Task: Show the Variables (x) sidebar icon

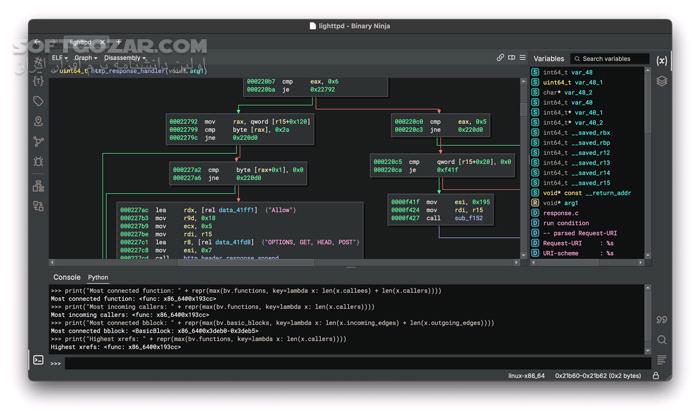Action: pyautogui.click(x=662, y=60)
